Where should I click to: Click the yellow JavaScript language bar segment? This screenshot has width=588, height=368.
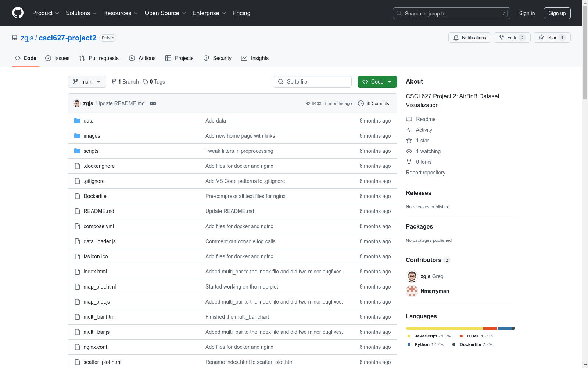[444, 328]
